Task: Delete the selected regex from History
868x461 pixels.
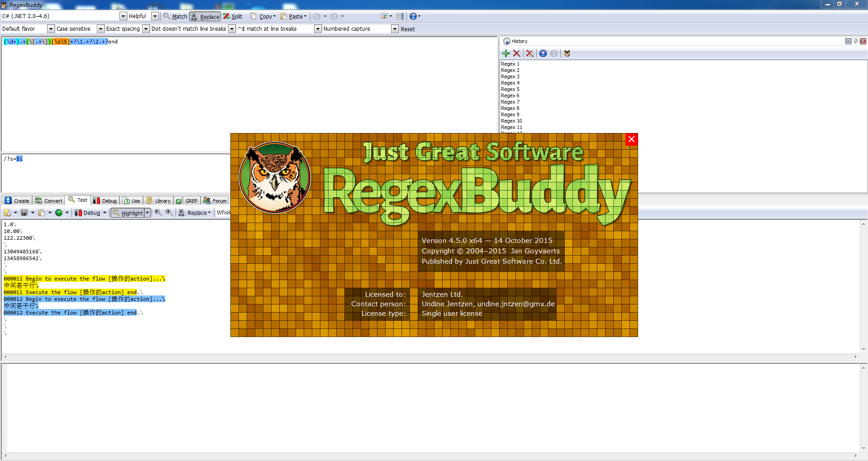Action: (x=517, y=53)
